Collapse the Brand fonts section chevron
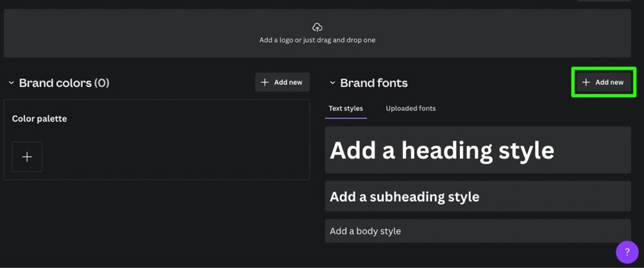The image size is (644, 268). click(x=332, y=83)
